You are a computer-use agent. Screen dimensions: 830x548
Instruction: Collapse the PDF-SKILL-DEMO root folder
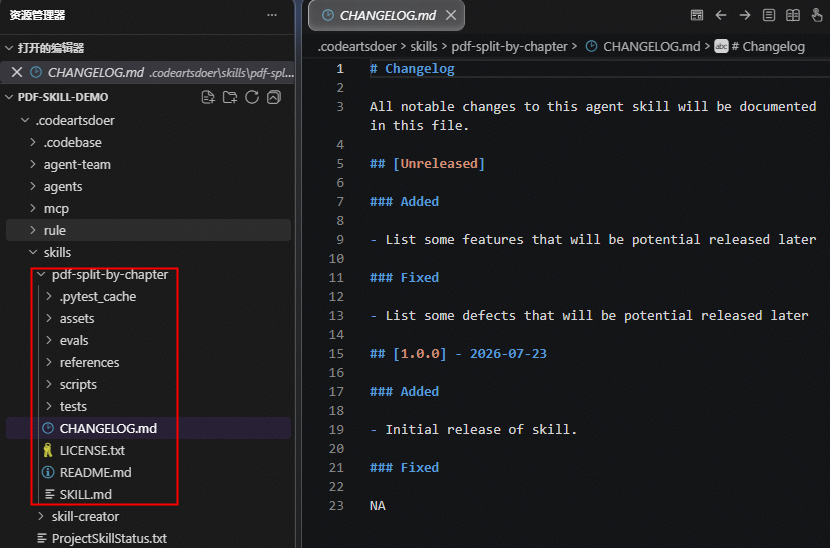click(x=8, y=97)
